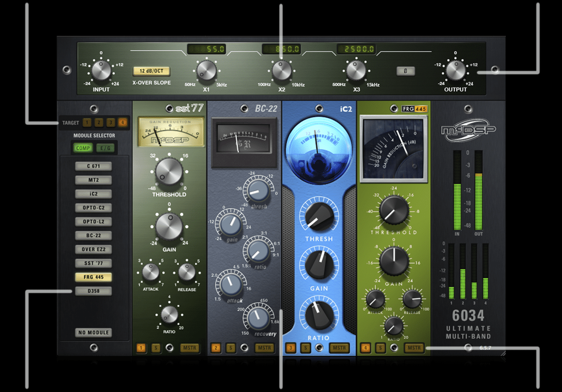
Task: Choose the OPTO-L2 module
Action: tap(93, 221)
